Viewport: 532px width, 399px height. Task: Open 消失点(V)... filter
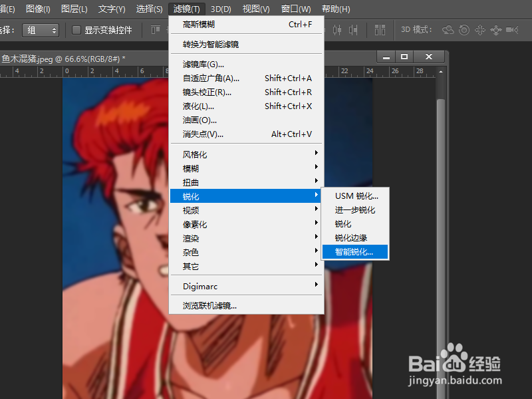pos(247,134)
